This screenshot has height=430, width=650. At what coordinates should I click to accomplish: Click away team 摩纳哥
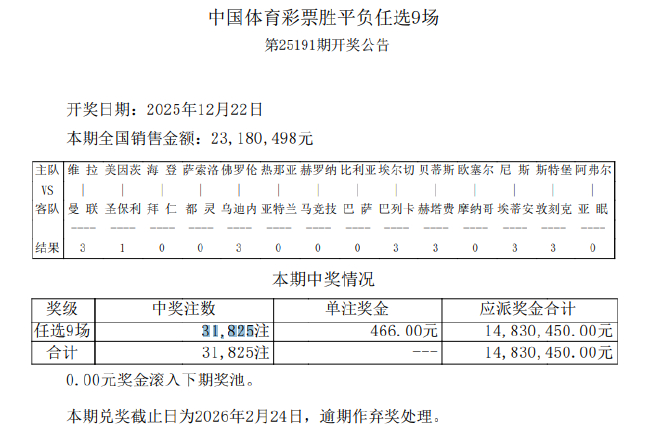[475, 209]
